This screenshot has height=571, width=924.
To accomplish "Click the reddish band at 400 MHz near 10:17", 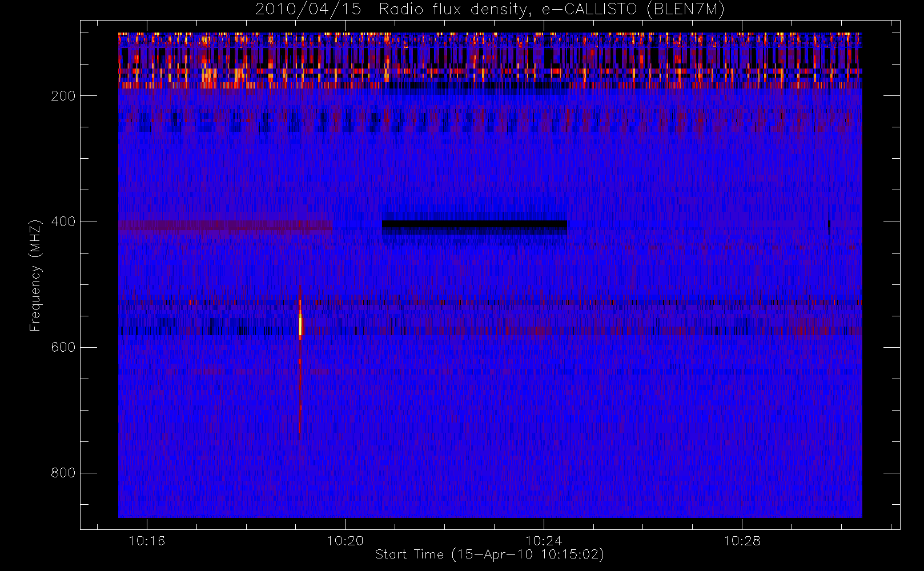I will point(226,226).
